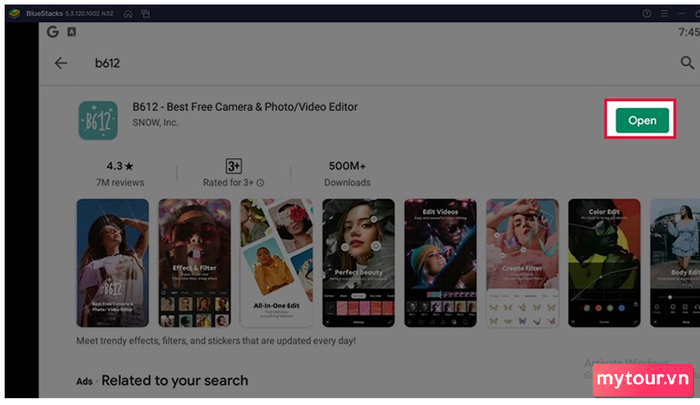Click the Downloads label under 500M+
The image size is (700, 405).
(347, 183)
